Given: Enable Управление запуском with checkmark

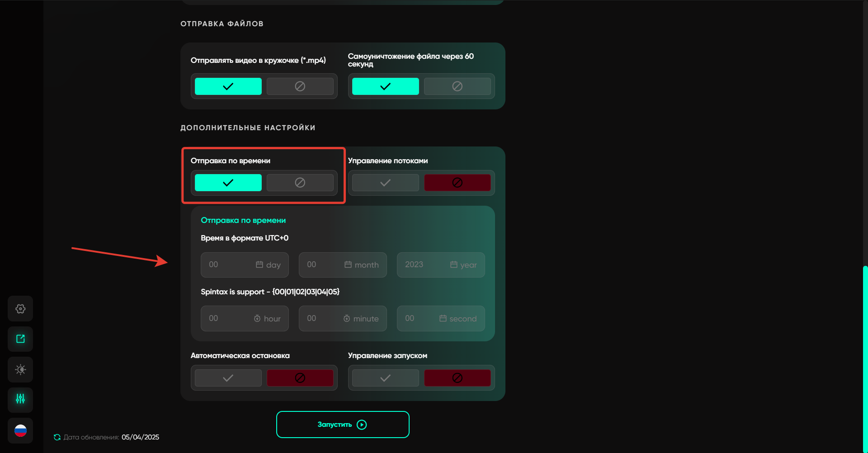Looking at the screenshot, I should (x=385, y=378).
